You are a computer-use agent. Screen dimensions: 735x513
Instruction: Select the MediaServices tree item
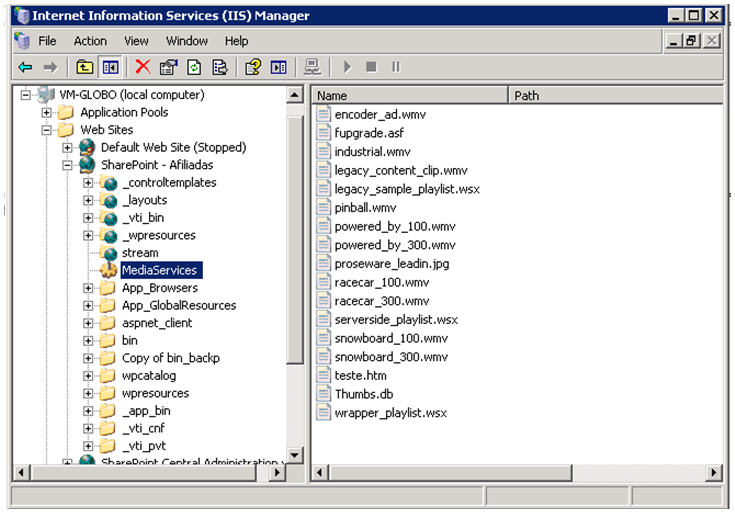click(161, 270)
